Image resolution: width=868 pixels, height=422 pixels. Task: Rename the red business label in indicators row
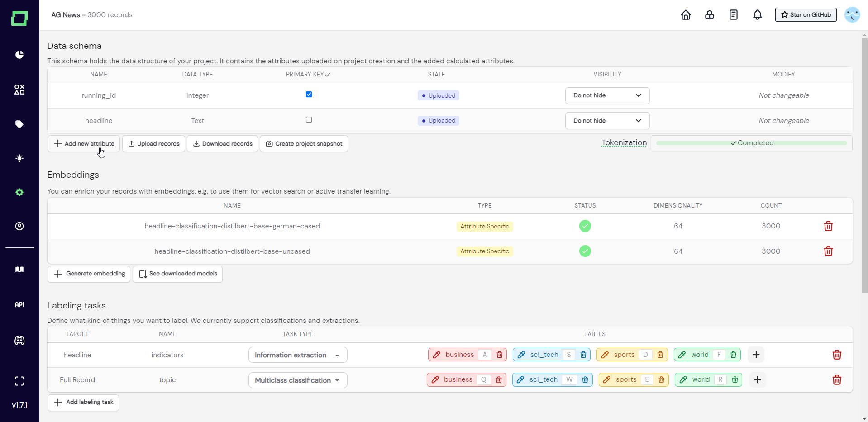[437, 355]
